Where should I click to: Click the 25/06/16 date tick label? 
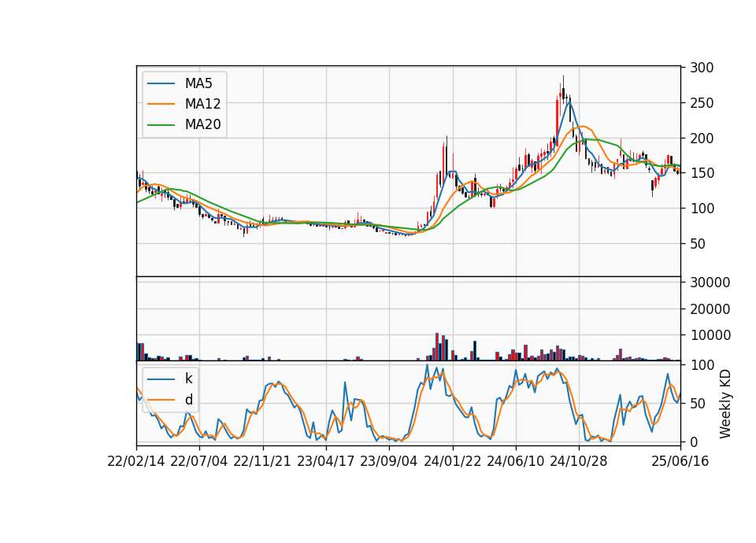coord(680,461)
